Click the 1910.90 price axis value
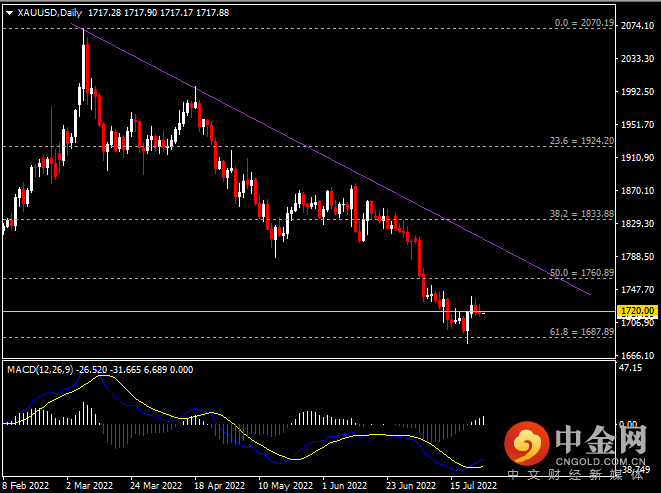The width and height of the screenshot is (661, 493). point(637,158)
